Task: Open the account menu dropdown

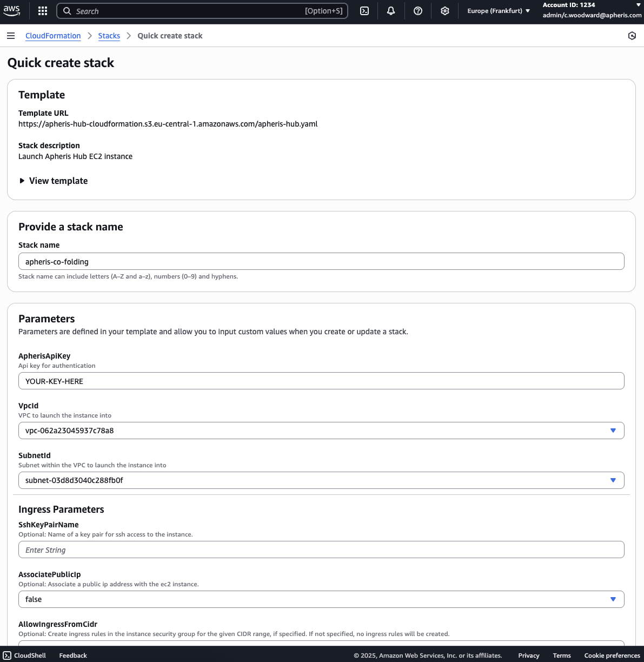Action: click(x=592, y=10)
